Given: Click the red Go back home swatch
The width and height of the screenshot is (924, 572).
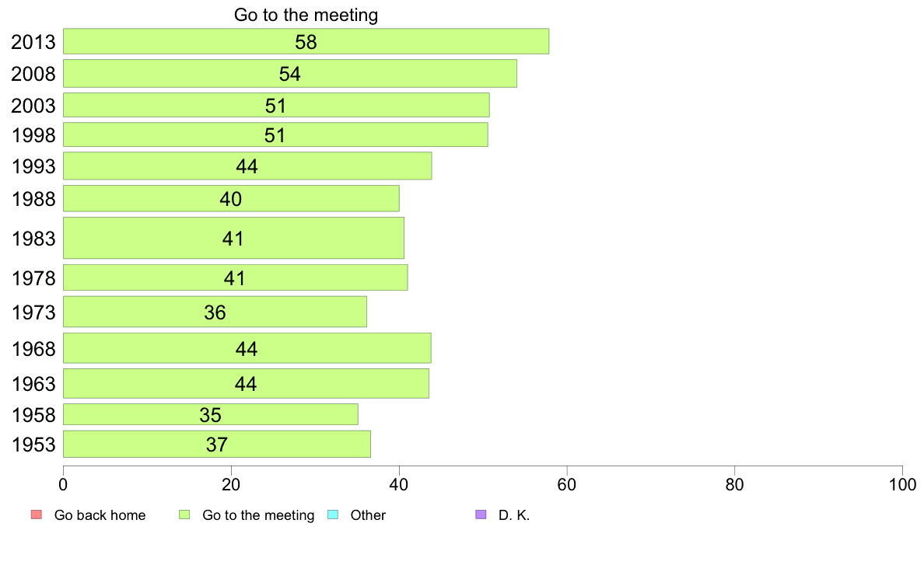Looking at the screenshot, I should [37, 514].
